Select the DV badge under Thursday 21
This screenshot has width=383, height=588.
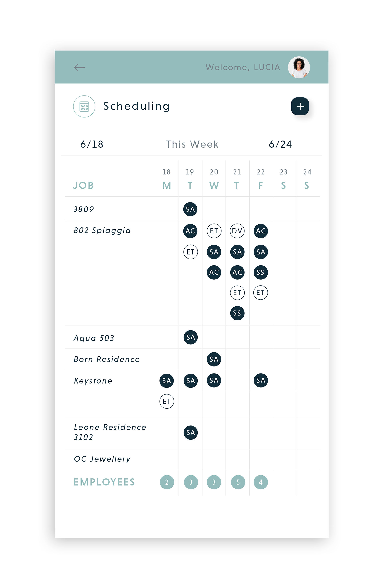[237, 231]
